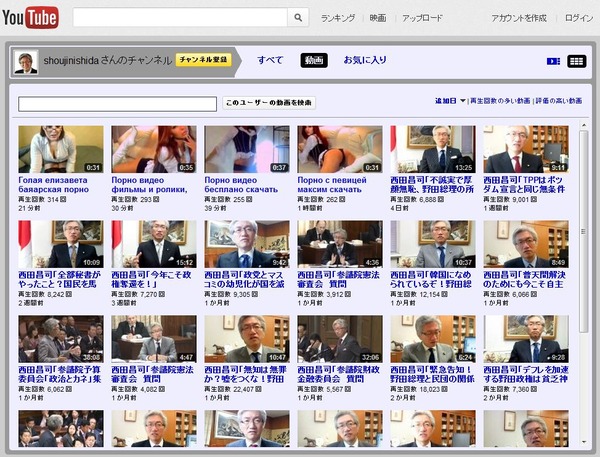Open title 西田昌司「普天間解決のためにも今こそ自主
Screen dimensions: 600x457
click(x=524, y=279)
